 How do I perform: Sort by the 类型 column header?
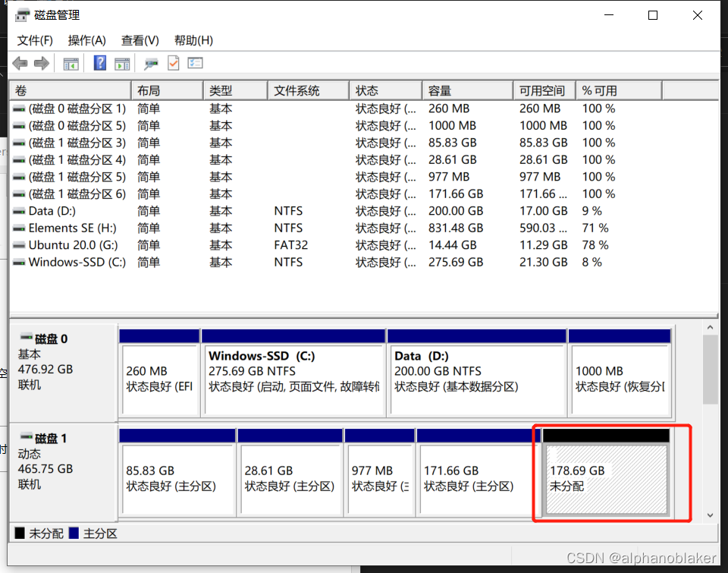coord(235,90)
